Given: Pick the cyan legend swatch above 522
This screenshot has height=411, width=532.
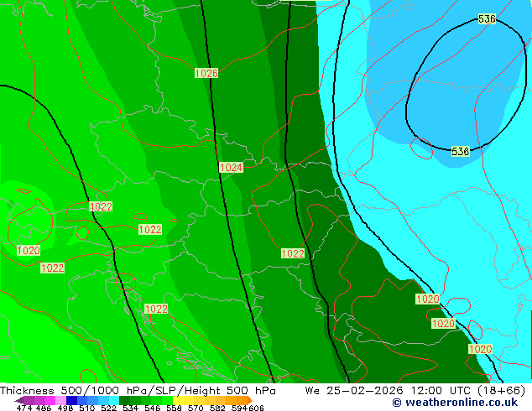Looking at the screenshot, I should coord(113,400).
